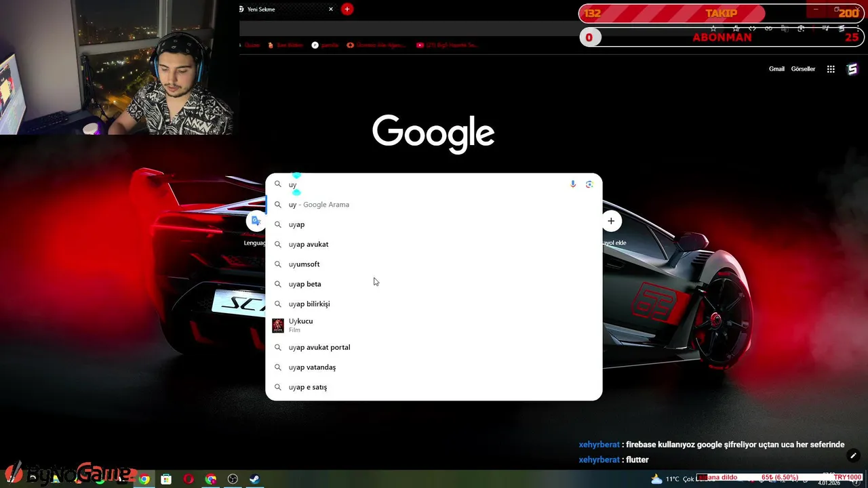The height and width of the screenshot is (488, 868).
Task: Open Opera browser from the taskbar
Action: coord(189,479)
